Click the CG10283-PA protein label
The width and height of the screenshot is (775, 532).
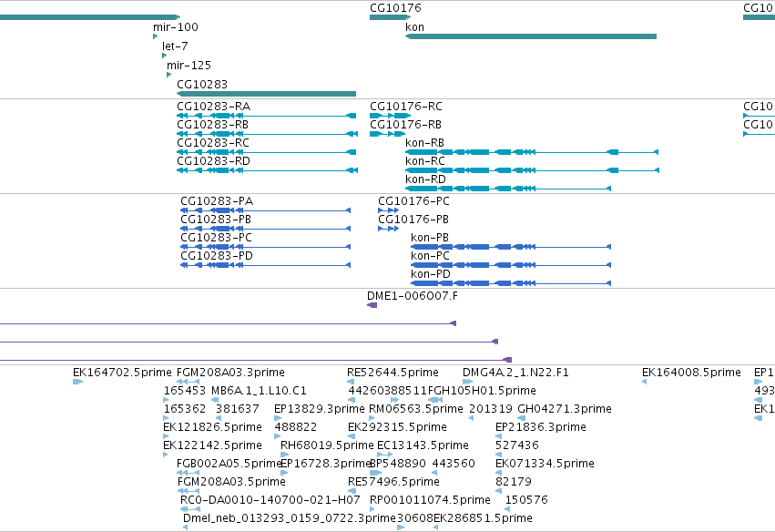coord(217,201)
